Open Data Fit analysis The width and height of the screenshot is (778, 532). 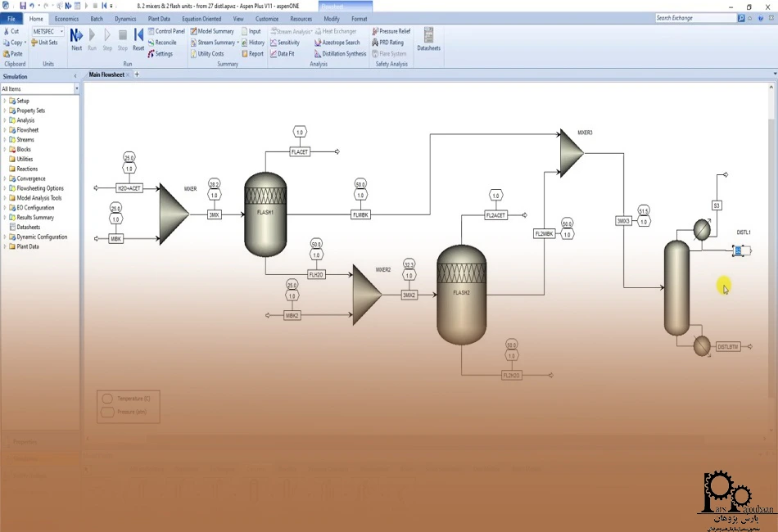pyautogui.click(x=283, y=53)
